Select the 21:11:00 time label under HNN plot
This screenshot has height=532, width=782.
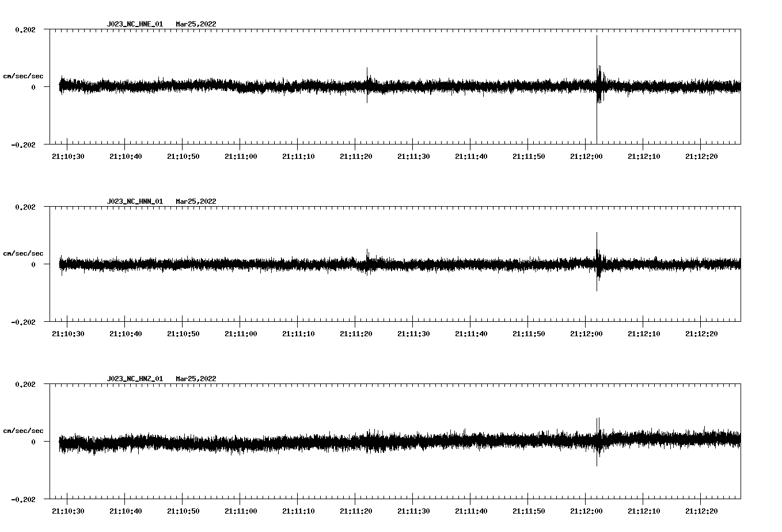point(241,333)
